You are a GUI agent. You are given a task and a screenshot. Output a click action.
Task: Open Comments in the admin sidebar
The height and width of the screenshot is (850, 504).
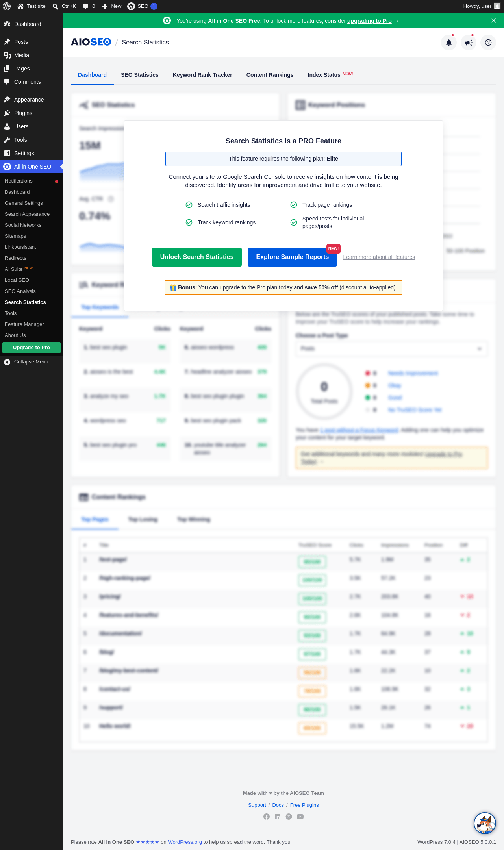(31, 82)
